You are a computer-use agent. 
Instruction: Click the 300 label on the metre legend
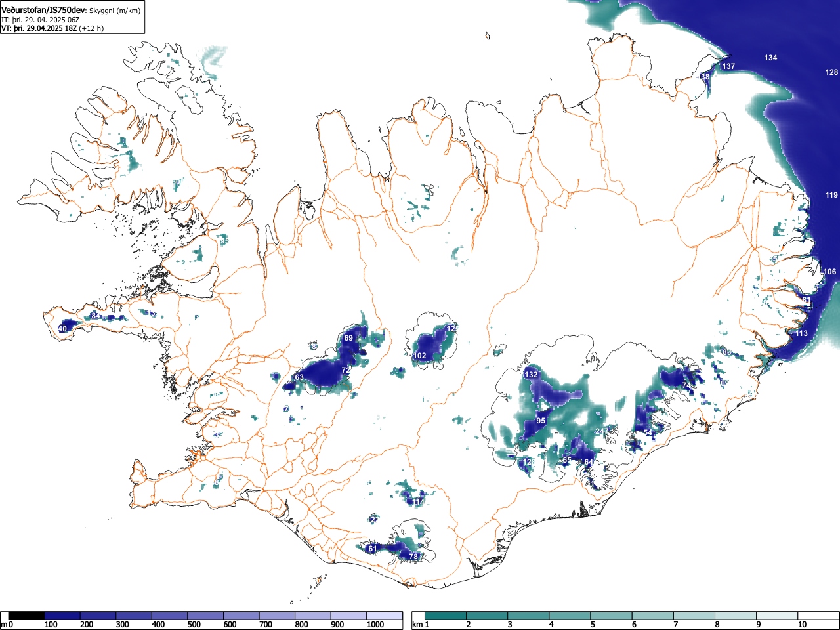(x=122, y=625)
